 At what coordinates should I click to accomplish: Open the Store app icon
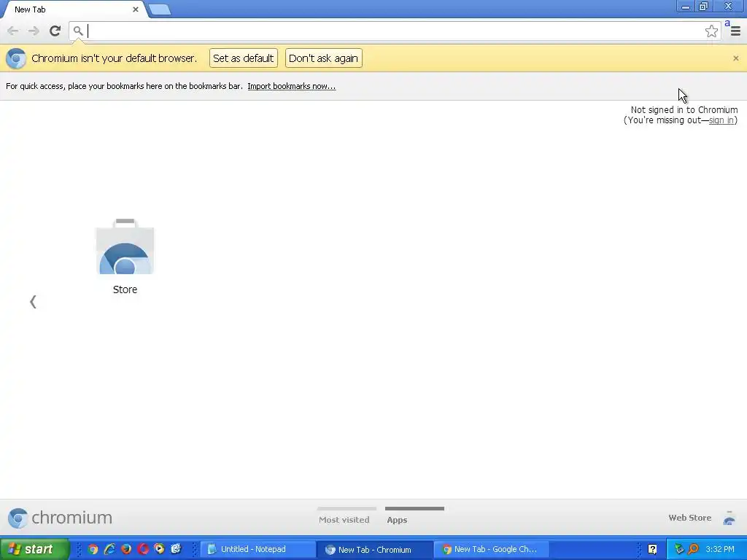pos(125,246)
